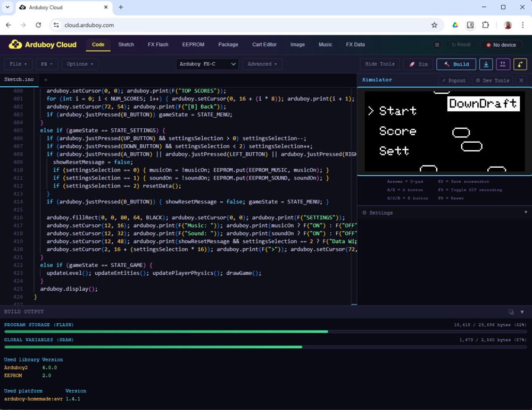Click the Hide Tools toggle button
This screenshot has height=410, width=532.
coord(380,64)
